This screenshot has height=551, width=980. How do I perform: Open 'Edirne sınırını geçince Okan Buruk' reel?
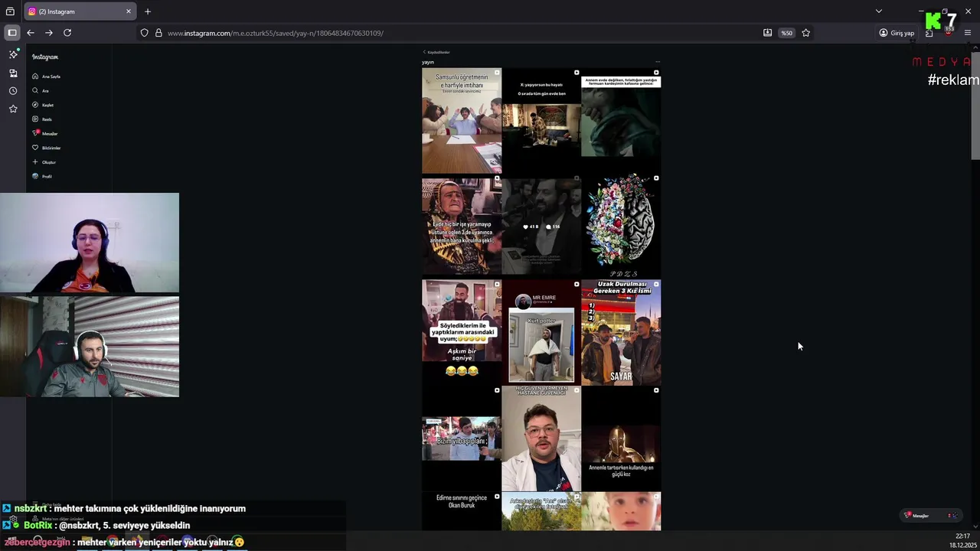(x=462, y=511)
